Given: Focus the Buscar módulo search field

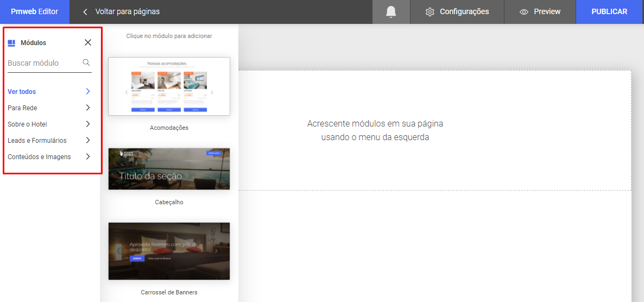Looking at the screenshot, I should [x=43, y=63].
